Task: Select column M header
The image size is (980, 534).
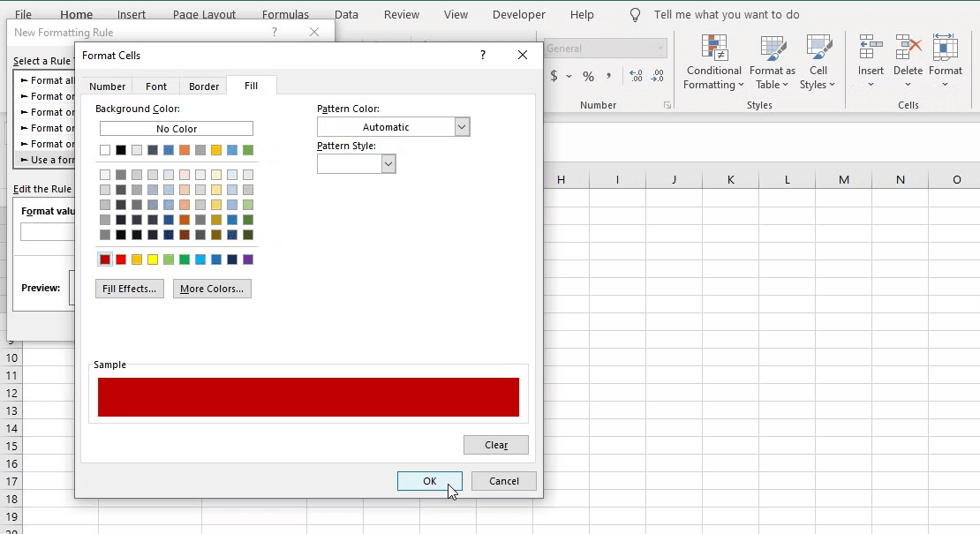Action: pyautogui.click(x=844, y=180)
